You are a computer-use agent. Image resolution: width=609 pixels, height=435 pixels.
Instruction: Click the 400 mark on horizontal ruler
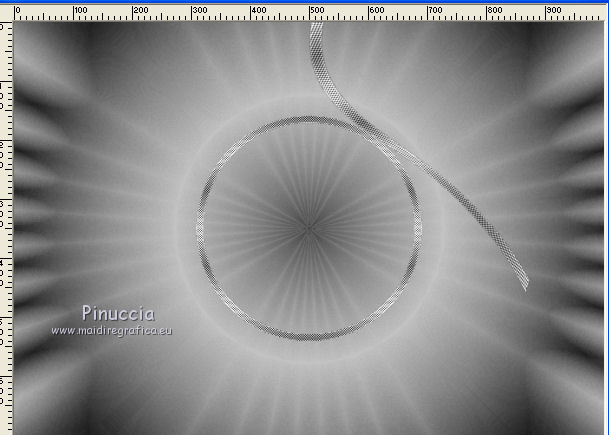pos(259,10)
